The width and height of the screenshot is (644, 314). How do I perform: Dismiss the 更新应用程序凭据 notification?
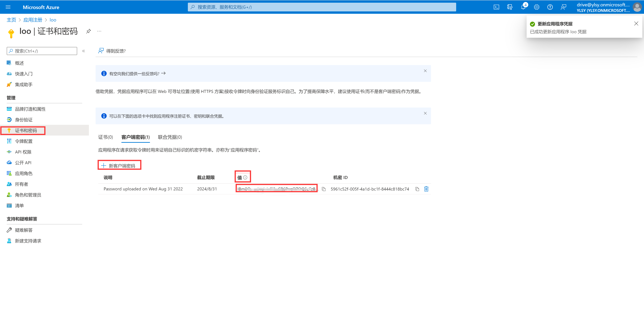tap(636, 23)
